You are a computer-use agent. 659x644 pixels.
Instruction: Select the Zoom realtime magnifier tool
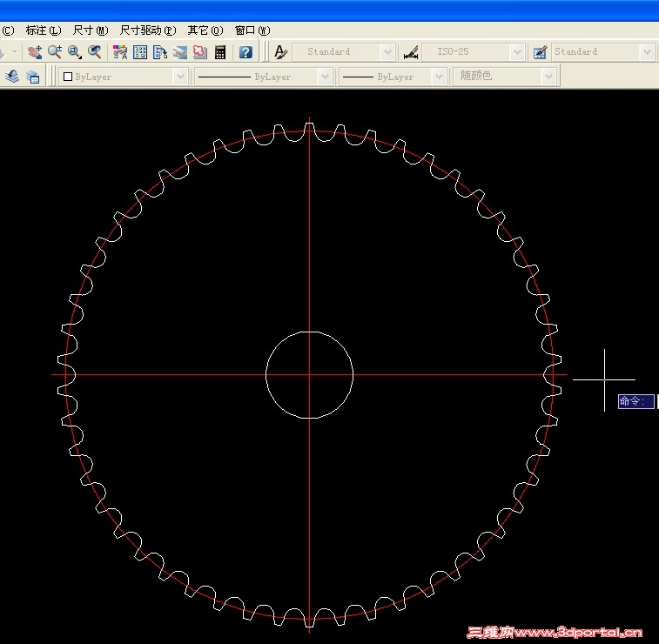pyautogui.click(x=55, y=52)
